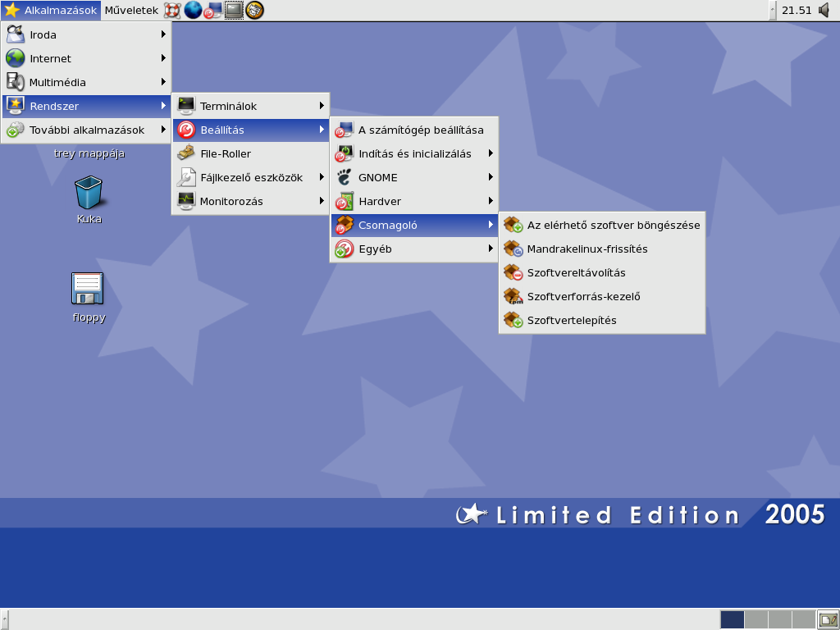Click the applet handle beside the clock
This screenshot has height=630, width=840.
point(773,10)
